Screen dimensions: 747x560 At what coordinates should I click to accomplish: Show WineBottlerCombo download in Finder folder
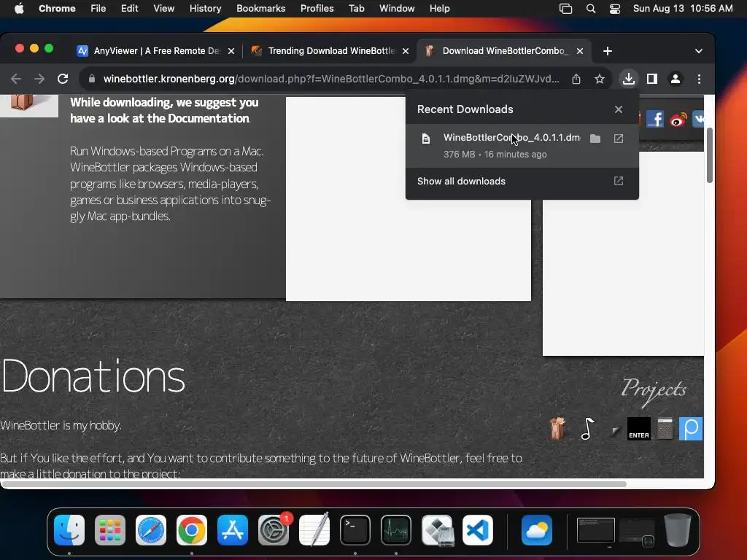(x=595, y=139)
